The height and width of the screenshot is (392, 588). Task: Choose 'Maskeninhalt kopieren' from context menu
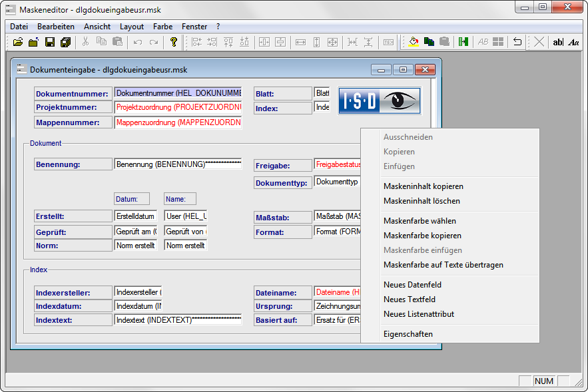click(423, 186)
